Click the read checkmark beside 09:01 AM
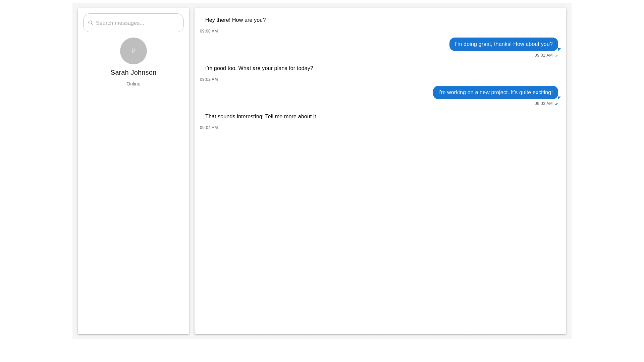This screenshot has height=362, width=644. [556, 56]
